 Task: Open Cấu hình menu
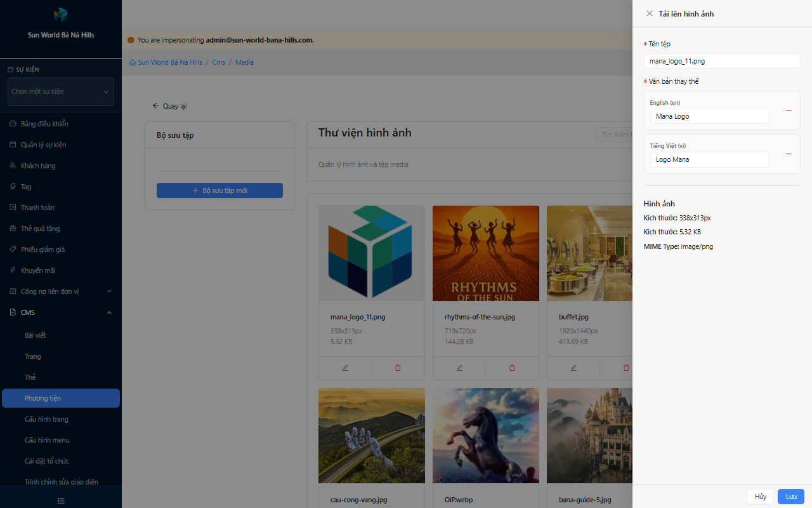point(61,440)
